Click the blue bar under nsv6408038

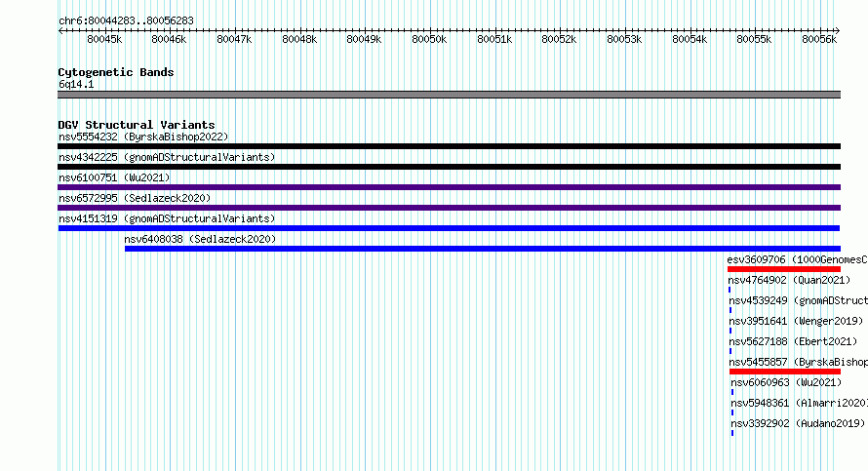pyautogui.click(x=483, y=249)
